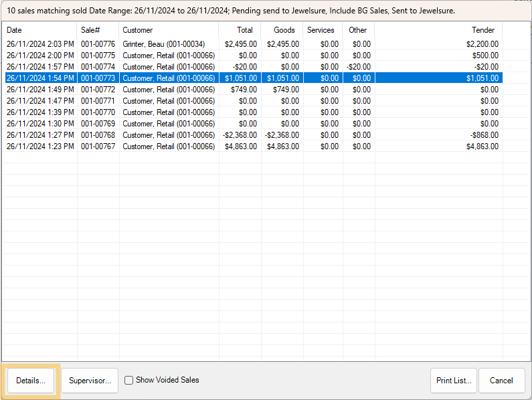
Task: Select sale row 001-00775
Action: 98,56
